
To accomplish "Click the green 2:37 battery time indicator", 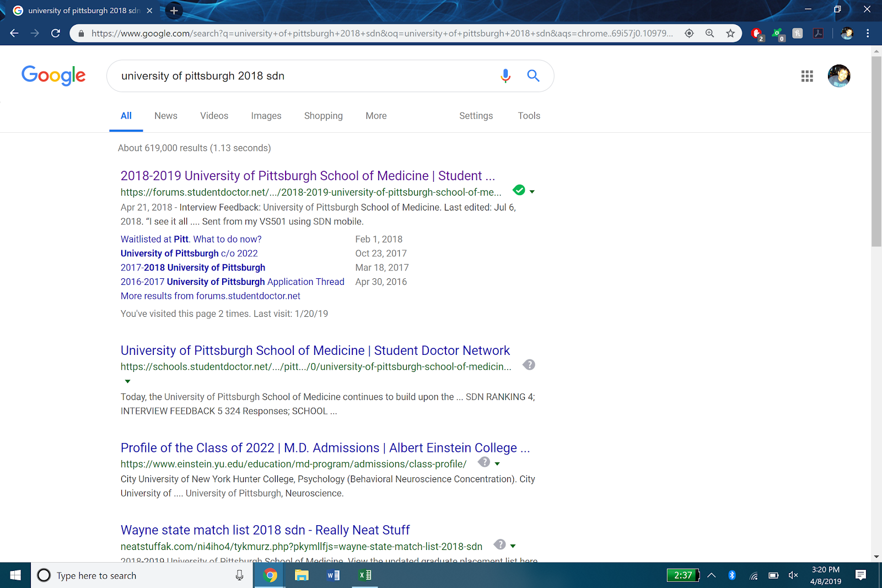I will [683, 575].
